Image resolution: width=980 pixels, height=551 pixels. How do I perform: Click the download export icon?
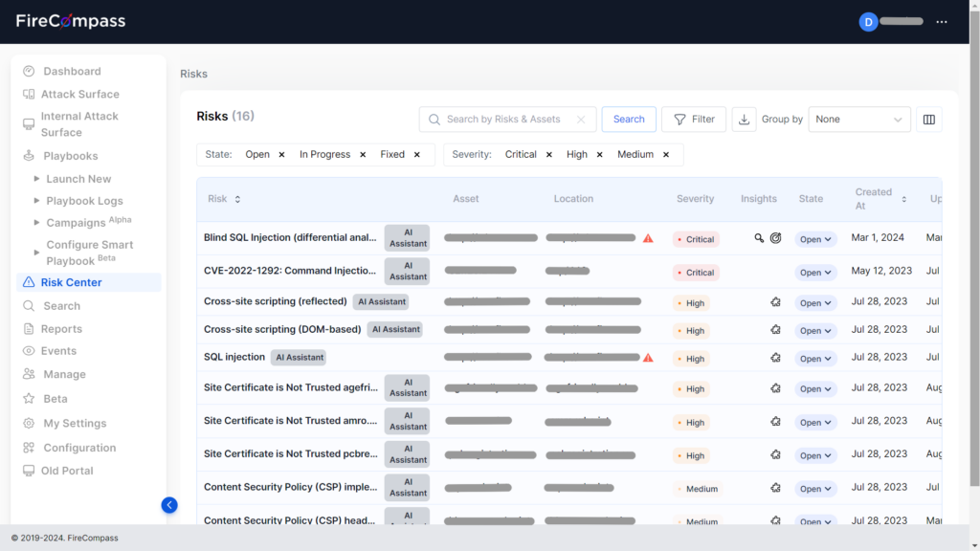[x=745, y=119]
